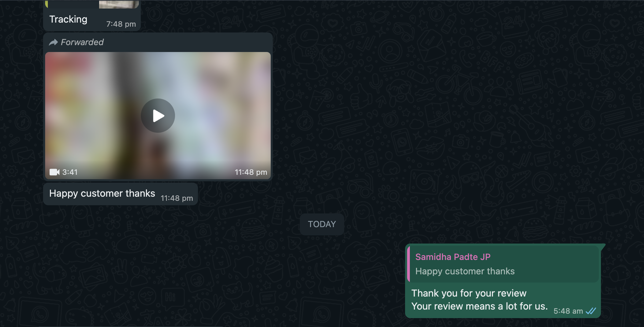Click sender name 'Samidha Padte JP'
Viewport: 644px width, 327px height.
[453, 257]
